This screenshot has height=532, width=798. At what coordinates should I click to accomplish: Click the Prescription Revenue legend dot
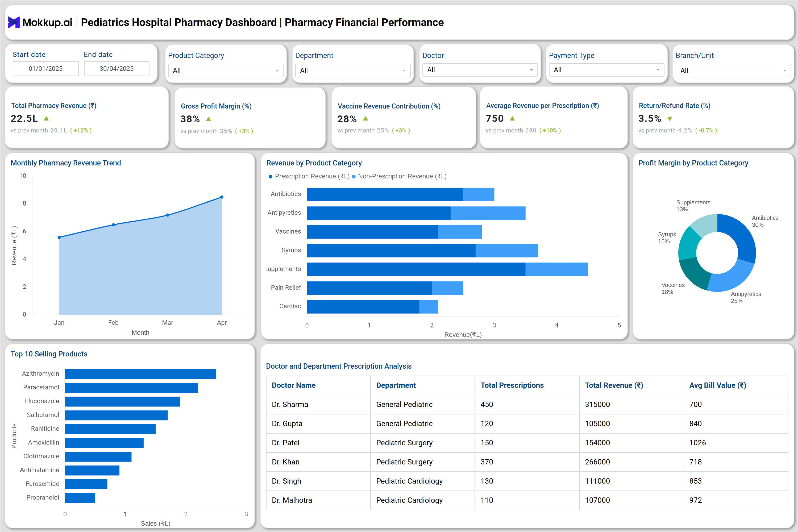[271, 176]
